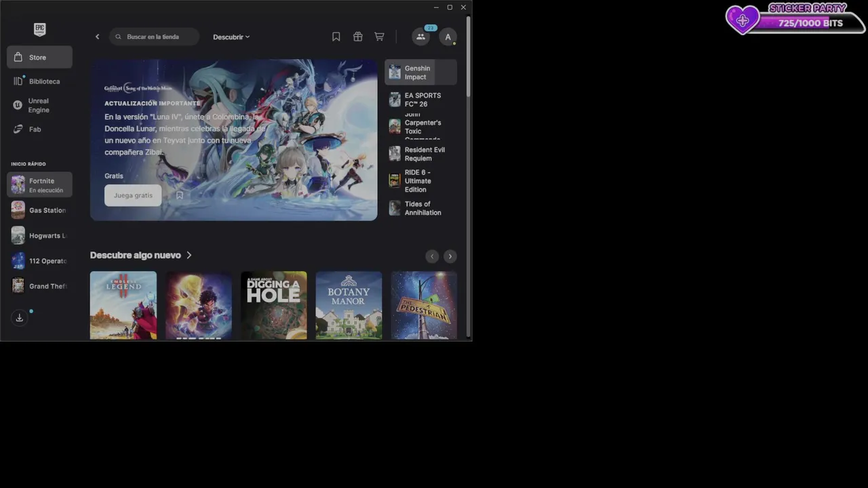Open Fab in the sidebar
Viewport: 868px width, 488px height.
tap(39, 129)
